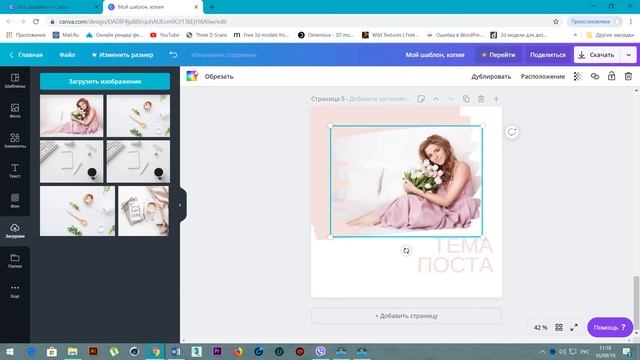Open the YouTube bookmark
Viewport: 640px width, 360px height.
coord(165,35)
